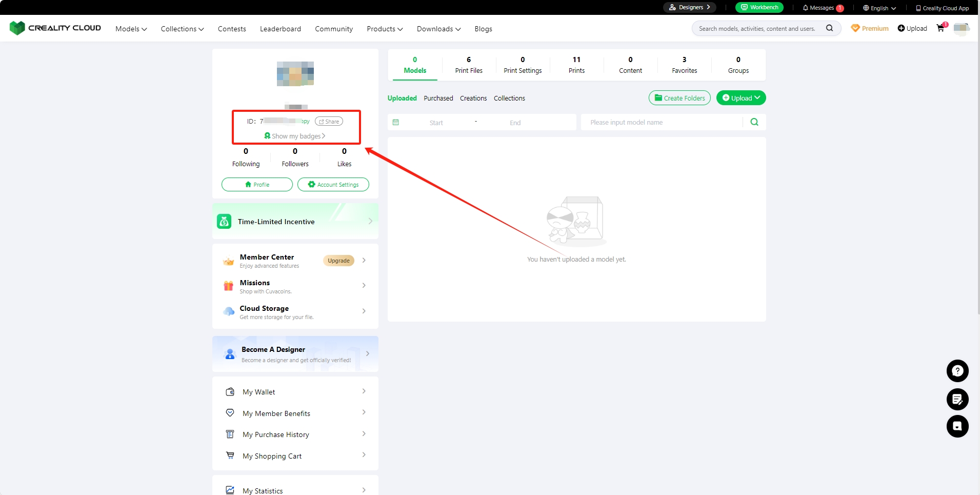The height and width of the screenshot is (495, 980).
Task: Open Messages notification bell
Action: coord(821,8)
